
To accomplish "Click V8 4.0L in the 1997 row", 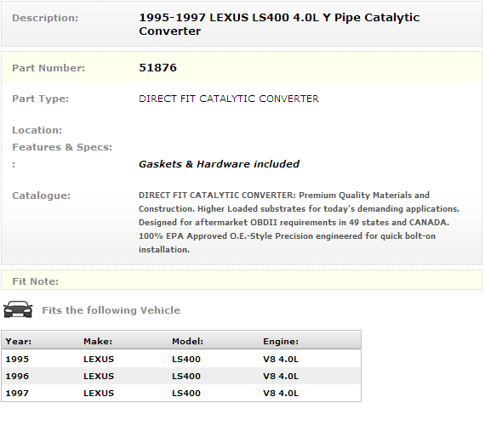I will click(x=281, y=393).
